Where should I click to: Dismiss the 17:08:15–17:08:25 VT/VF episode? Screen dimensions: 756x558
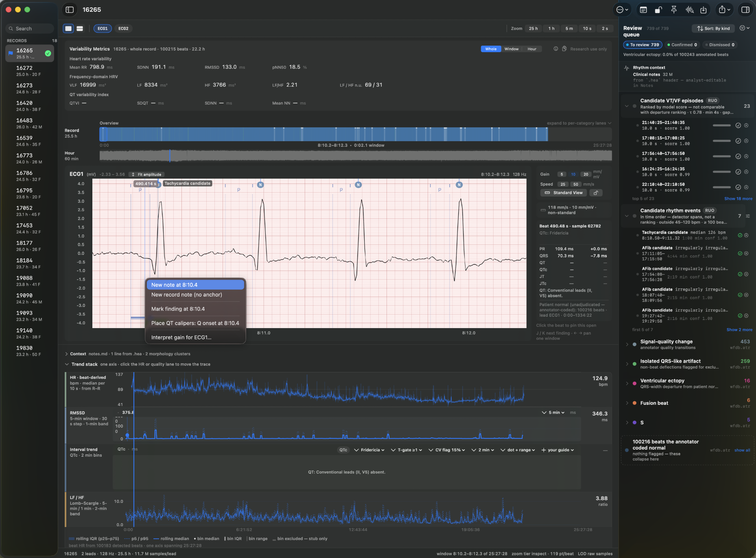pos(746,141)
